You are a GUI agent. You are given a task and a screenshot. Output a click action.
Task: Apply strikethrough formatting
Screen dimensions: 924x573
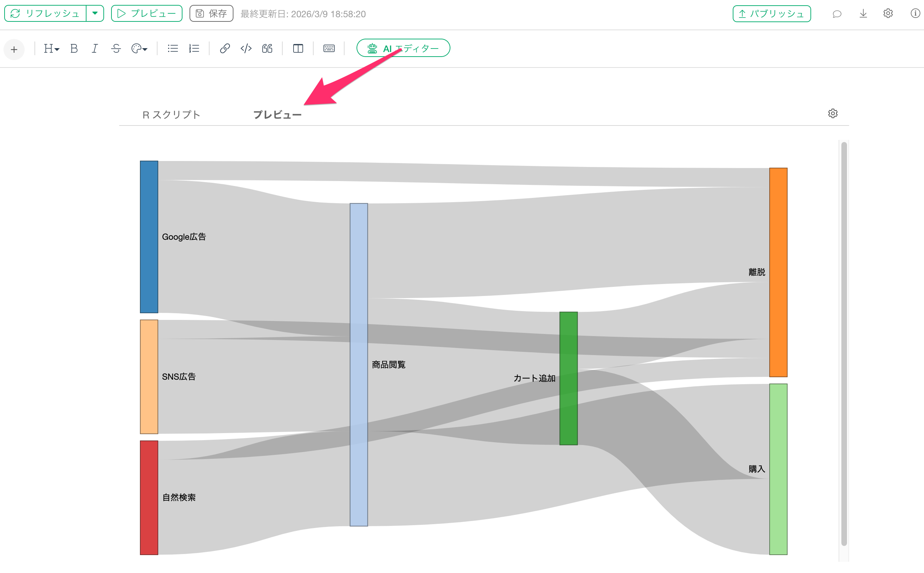click(x=116, y=49)
